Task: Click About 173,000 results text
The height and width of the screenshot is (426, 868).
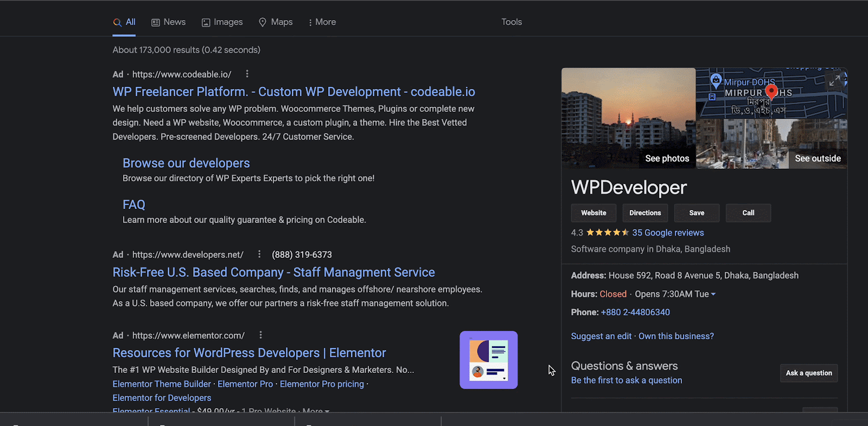Action: point(186,50)
